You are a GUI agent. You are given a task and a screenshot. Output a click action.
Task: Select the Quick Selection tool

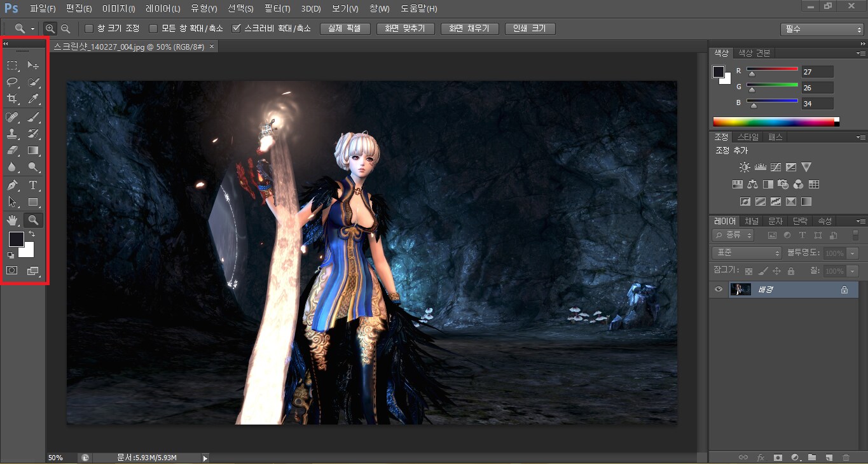click(33, 81)
